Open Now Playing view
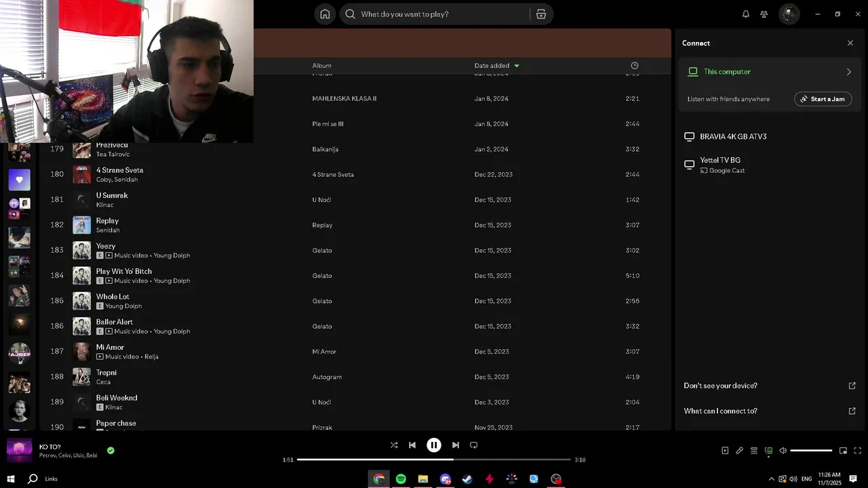The image size is (868, 488). coord(725,451)
